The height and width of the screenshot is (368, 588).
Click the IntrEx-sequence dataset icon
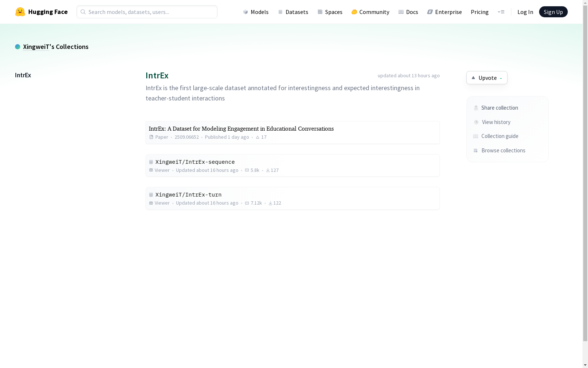point(151,162)
